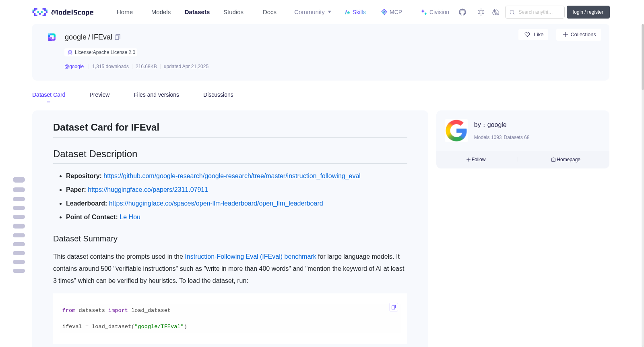Open the Skills page
This screenshot has width=644, height=347.
(355, 12)
